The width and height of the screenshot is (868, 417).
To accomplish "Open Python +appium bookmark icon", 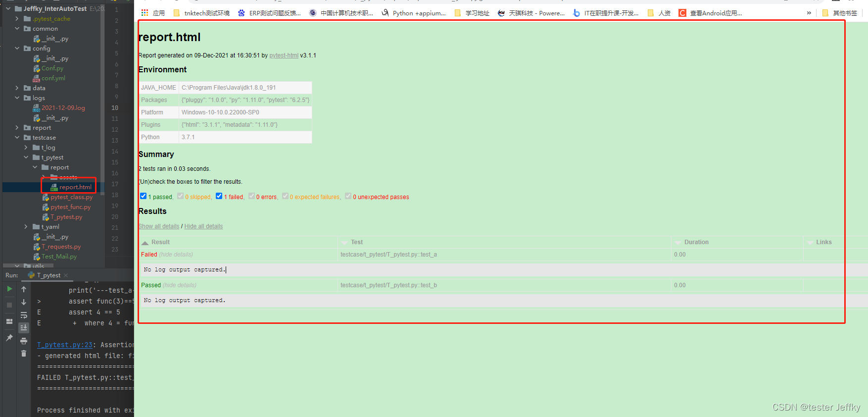I will [385, 13].
